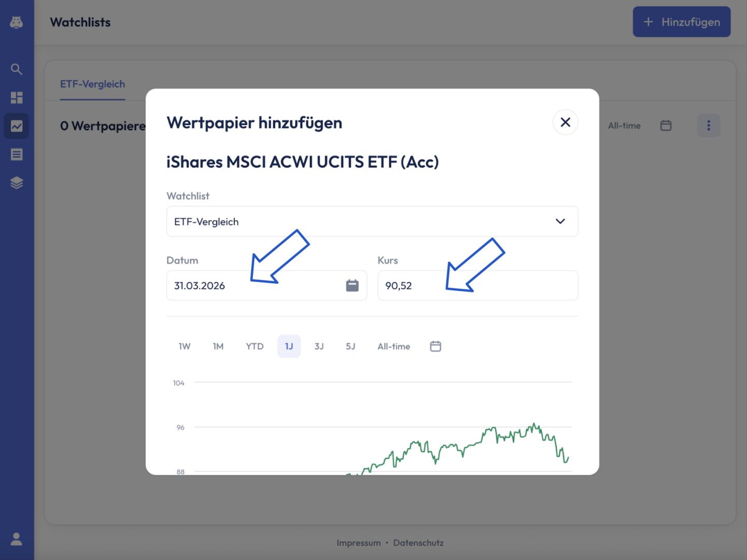
Task: Open search from the sidebar magnifier icon
Action: click(x=17, y=69)
